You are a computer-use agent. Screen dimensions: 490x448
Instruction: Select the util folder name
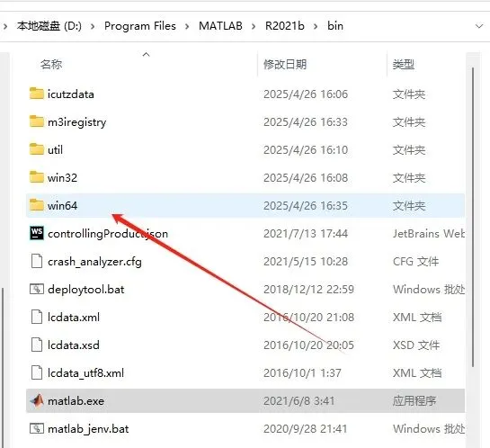point(56,149)
